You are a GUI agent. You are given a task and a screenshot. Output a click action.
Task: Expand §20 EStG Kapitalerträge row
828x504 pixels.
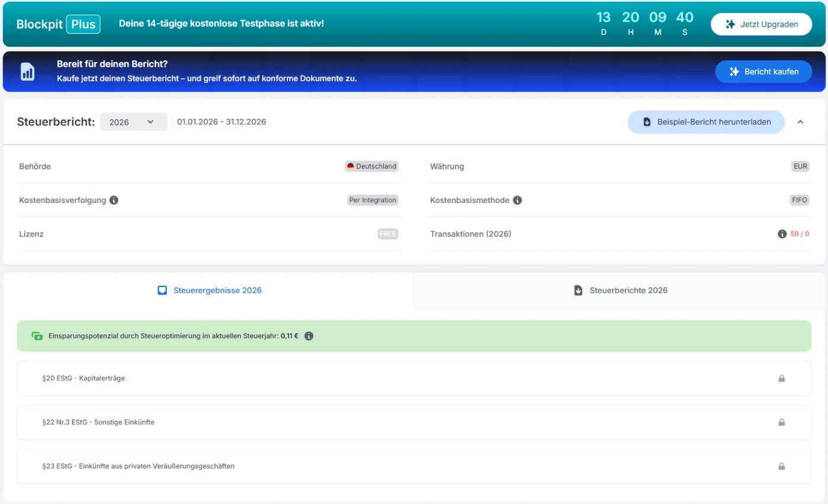click(x=414, y=378)
